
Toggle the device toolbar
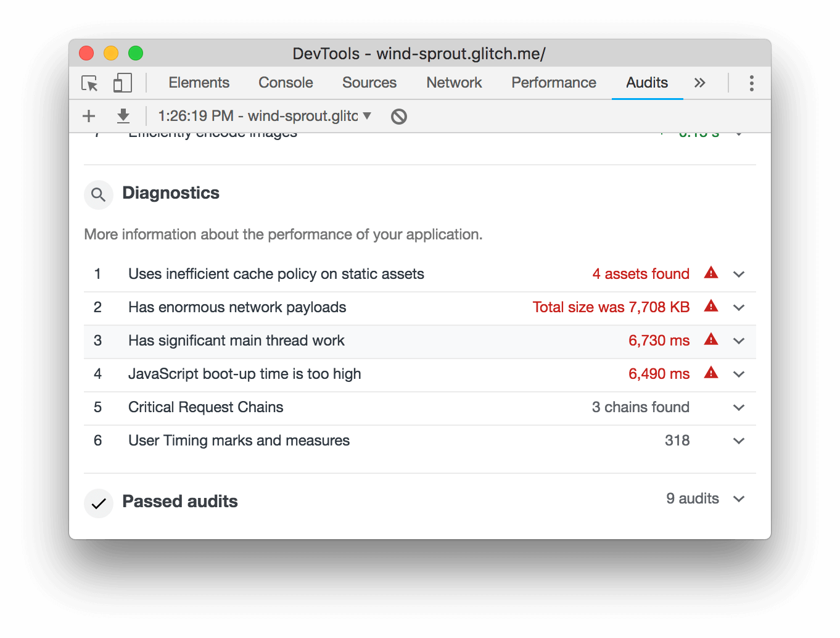122,82
